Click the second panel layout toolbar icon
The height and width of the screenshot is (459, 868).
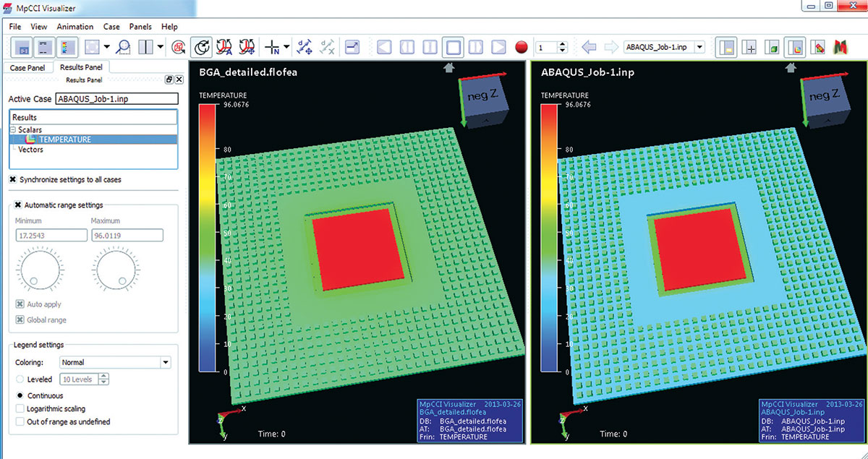45,48
